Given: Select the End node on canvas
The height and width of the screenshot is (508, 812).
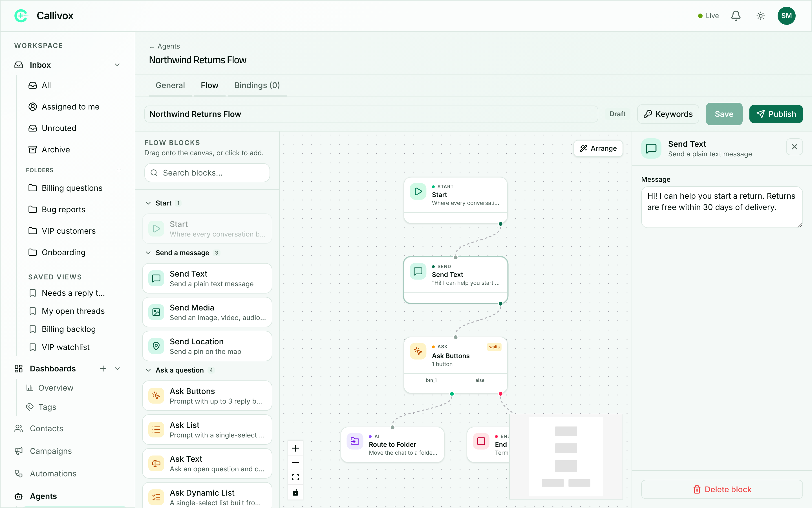Looking at the screenshot, I should click(488, 445).
